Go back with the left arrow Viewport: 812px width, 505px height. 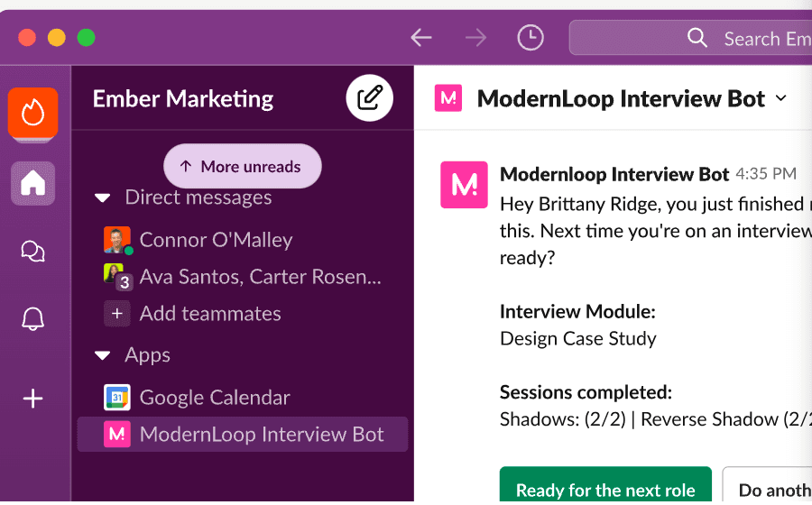[x=421, y=38]
